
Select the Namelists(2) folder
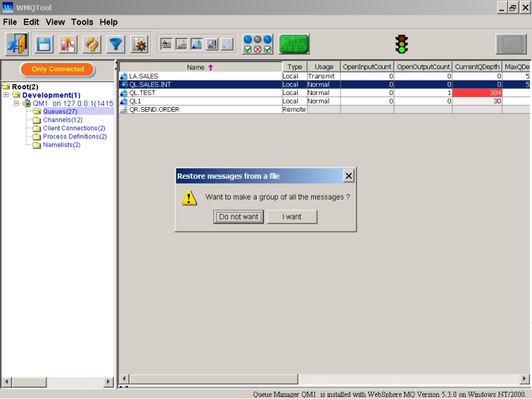(x=61, y=145)
